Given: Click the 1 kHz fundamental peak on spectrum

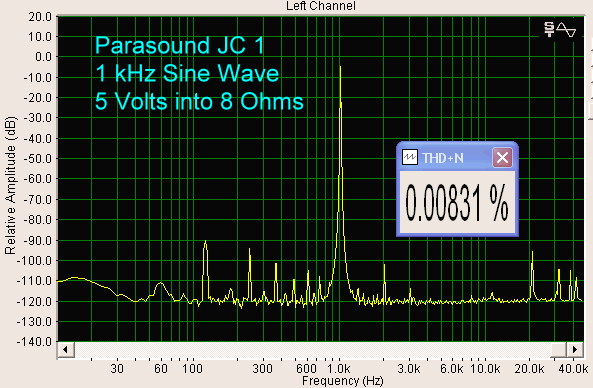Looking at the screenshot, I should (340, 67).
